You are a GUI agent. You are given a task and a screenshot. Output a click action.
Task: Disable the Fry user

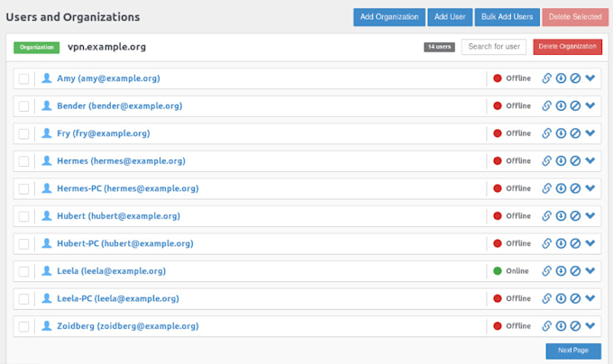click(x=575, y=133)
